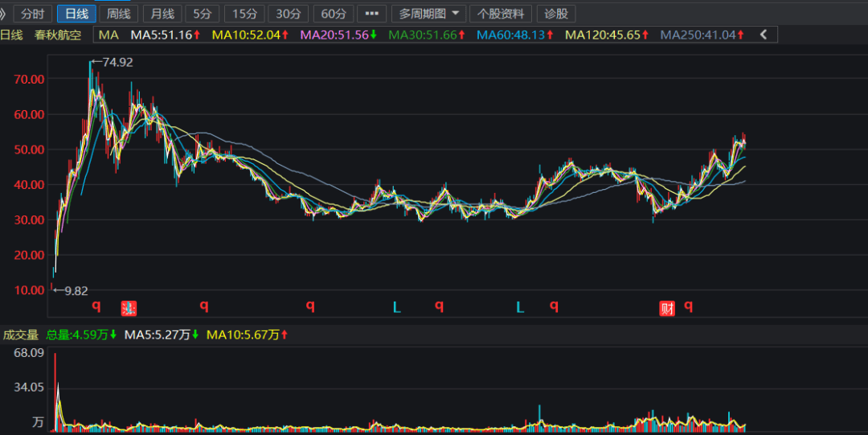Open the 个股资料 stock info button
Screen dimensions: 868x435
[x=501, y=14]
